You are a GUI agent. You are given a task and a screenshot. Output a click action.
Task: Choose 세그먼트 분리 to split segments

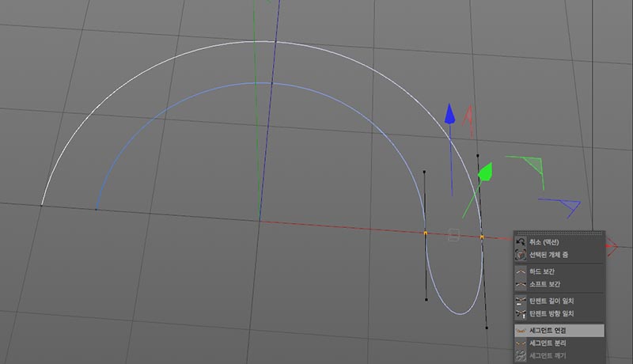click(x=559, y=343)
